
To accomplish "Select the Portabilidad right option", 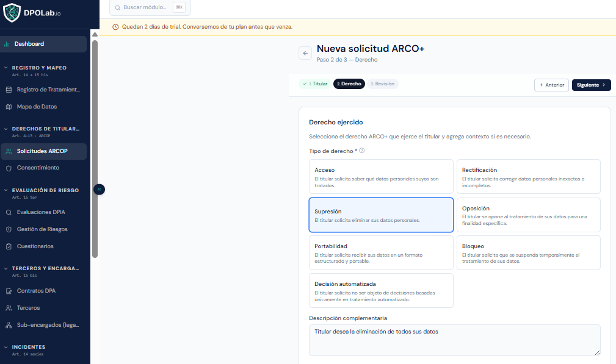I will point(381,253).
